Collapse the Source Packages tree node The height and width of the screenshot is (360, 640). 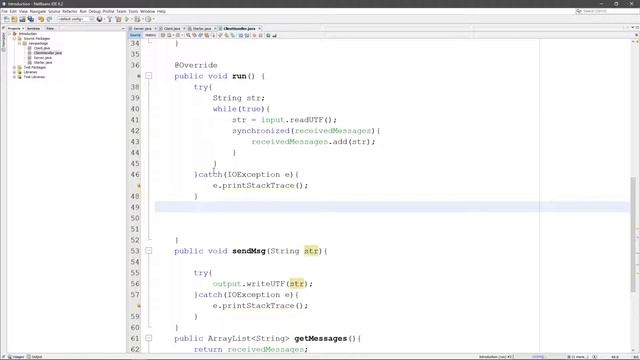point(14,38)
